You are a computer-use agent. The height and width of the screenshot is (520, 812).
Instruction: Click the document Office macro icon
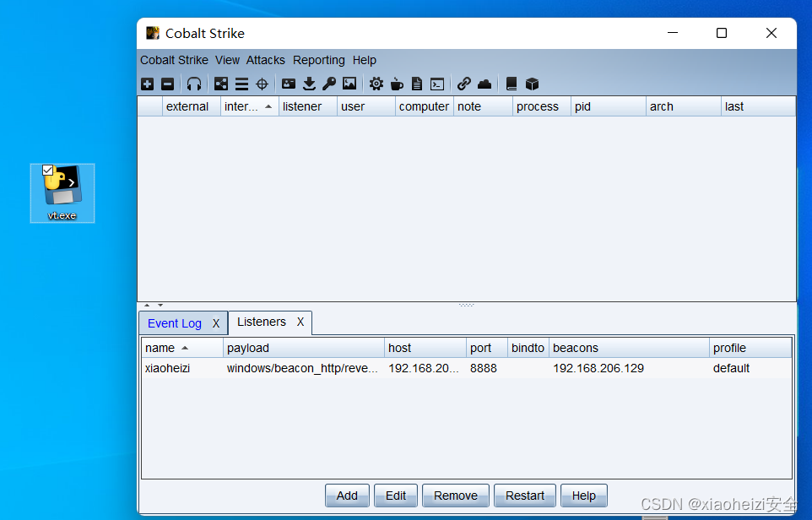pyautogui.click(x=417, y=84)
